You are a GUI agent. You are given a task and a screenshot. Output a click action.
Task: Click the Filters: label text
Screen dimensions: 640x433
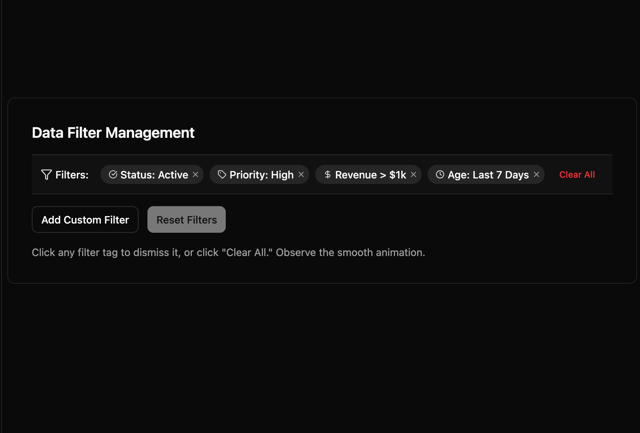pos(72,175)
